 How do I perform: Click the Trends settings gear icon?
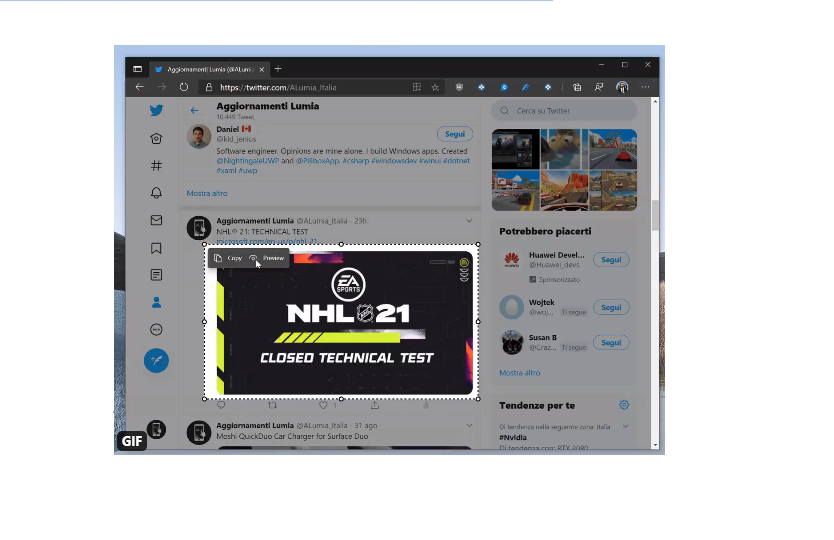point(624,405)
